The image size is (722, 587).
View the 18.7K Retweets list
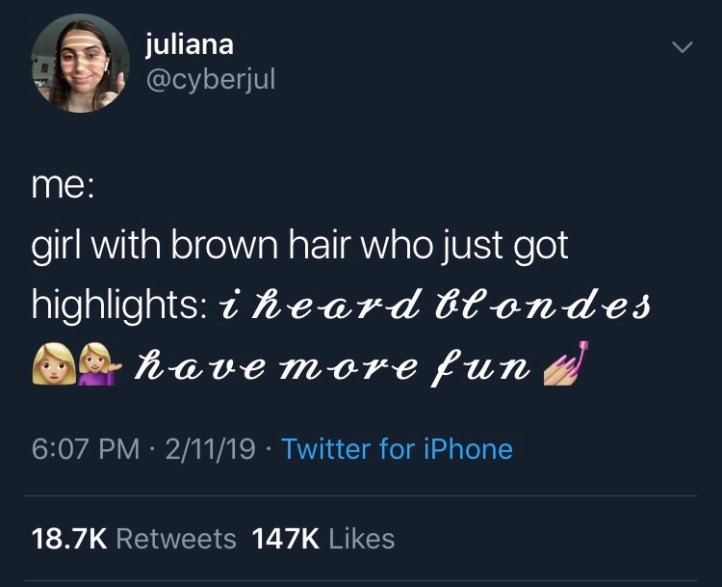[x=134, y=539]
